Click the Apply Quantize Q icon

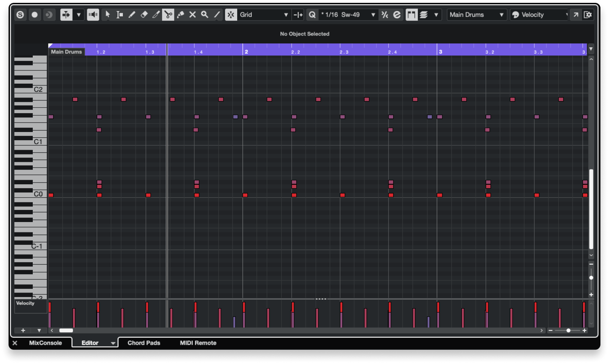[312, 15]
